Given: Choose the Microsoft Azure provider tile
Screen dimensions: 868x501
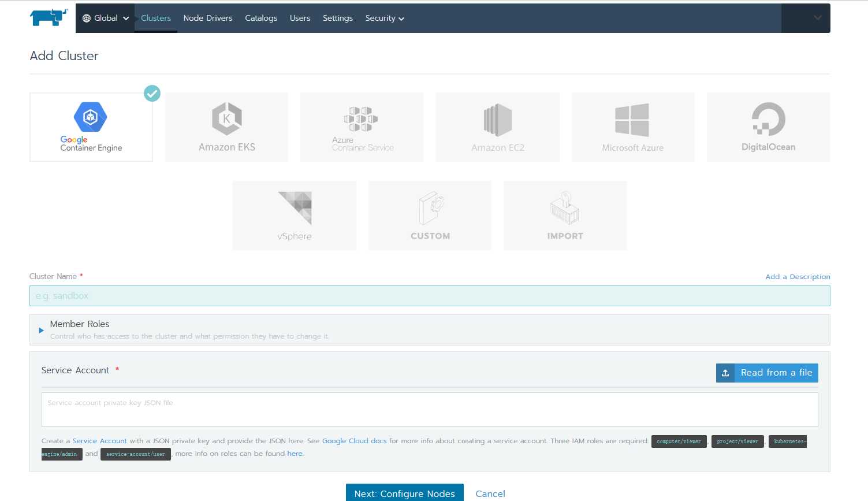Looking at the screenshot, I should pos(633,127).
